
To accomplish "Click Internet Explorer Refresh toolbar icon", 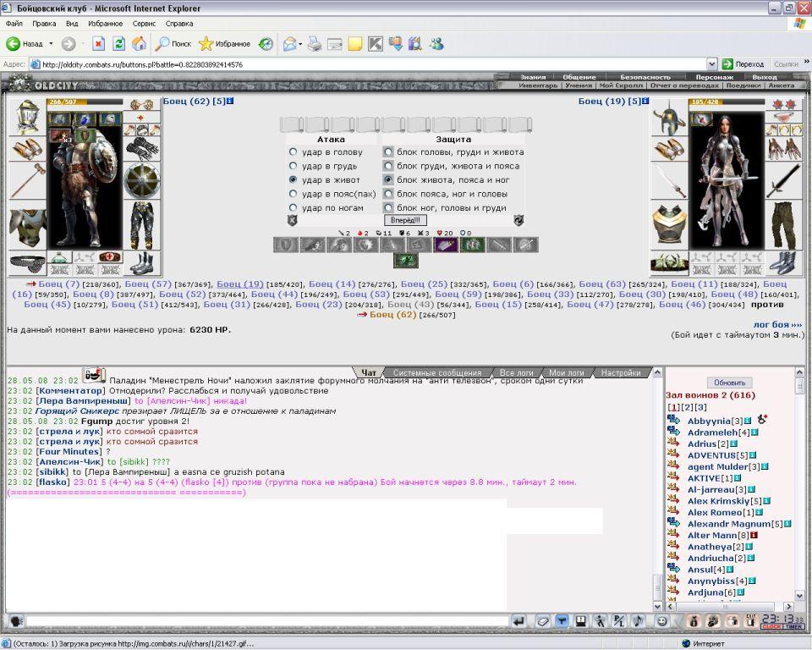I will tap(118, 44).
